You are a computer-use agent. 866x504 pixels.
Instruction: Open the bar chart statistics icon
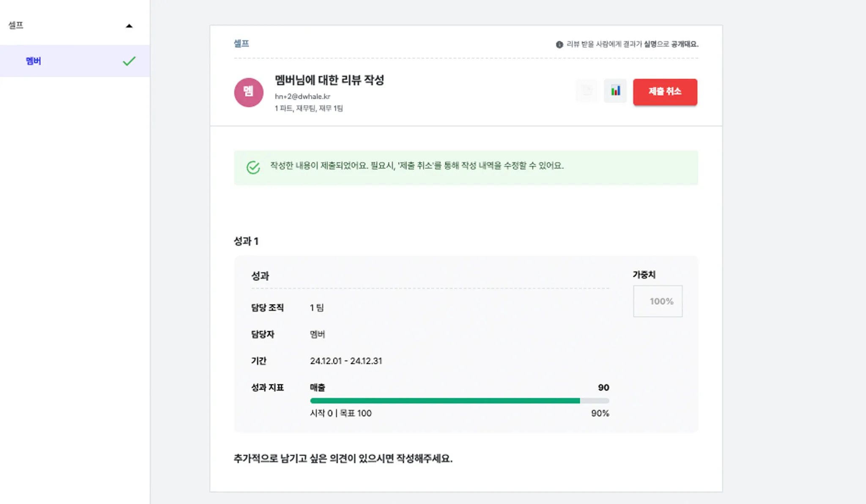pyautogui.click(x=615, y=91)
